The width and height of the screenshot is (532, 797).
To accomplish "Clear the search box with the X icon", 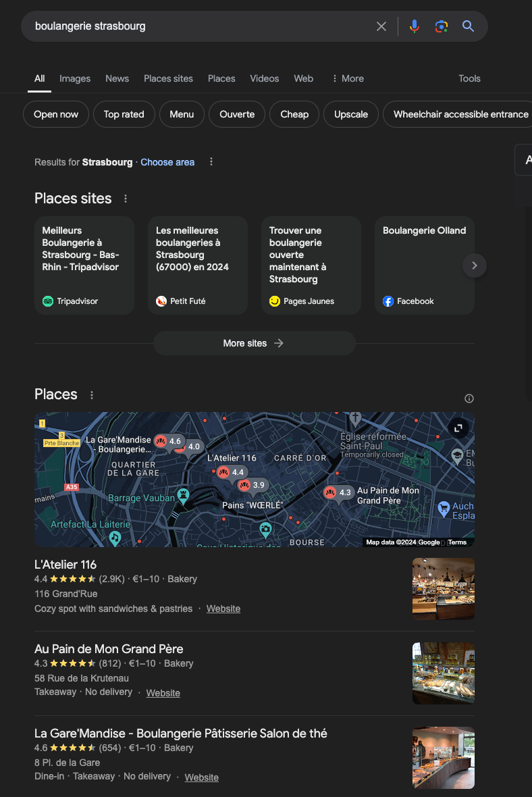I will (x=381, y=26).
